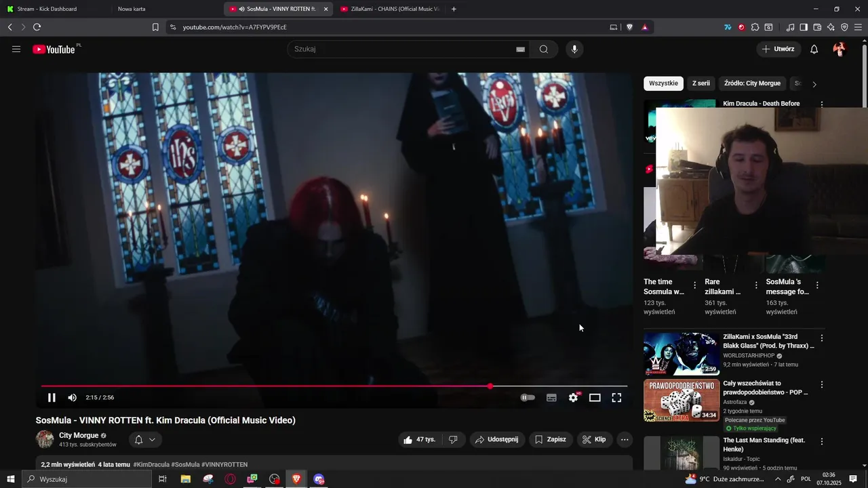The width and height of the screenshot is (868, 488).
Task: Open options for The Last Man Standing video
Action: coord(822,441)
